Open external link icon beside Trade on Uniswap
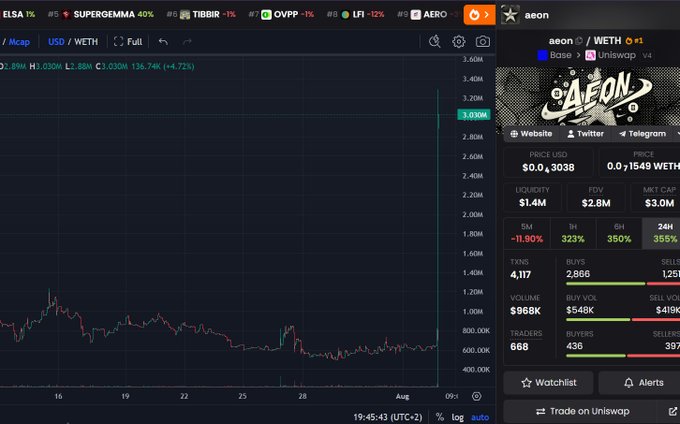 point(673,411)
